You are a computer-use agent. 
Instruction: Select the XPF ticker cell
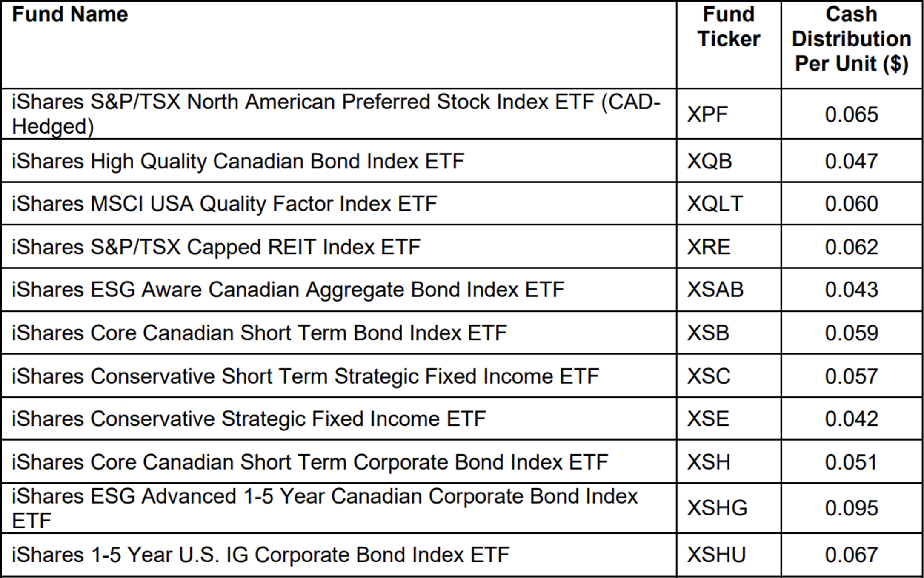coord(707,114)
